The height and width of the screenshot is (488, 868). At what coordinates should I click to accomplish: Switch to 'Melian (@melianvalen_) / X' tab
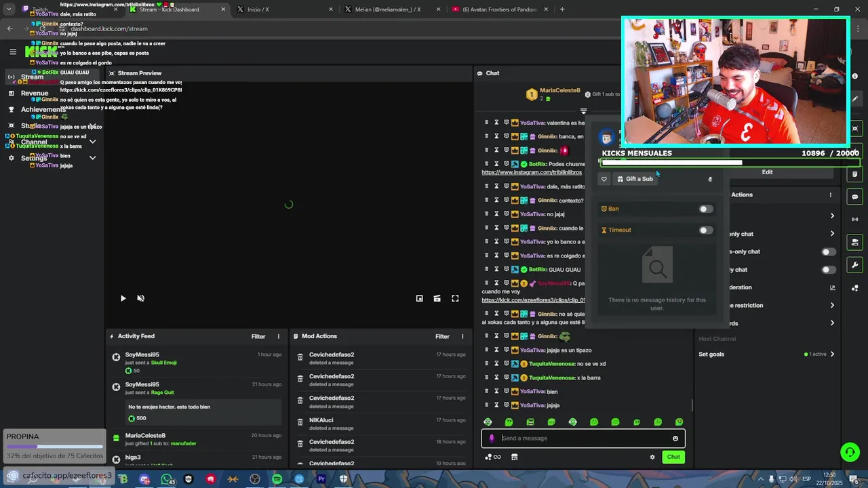click(x=391, y=9)
